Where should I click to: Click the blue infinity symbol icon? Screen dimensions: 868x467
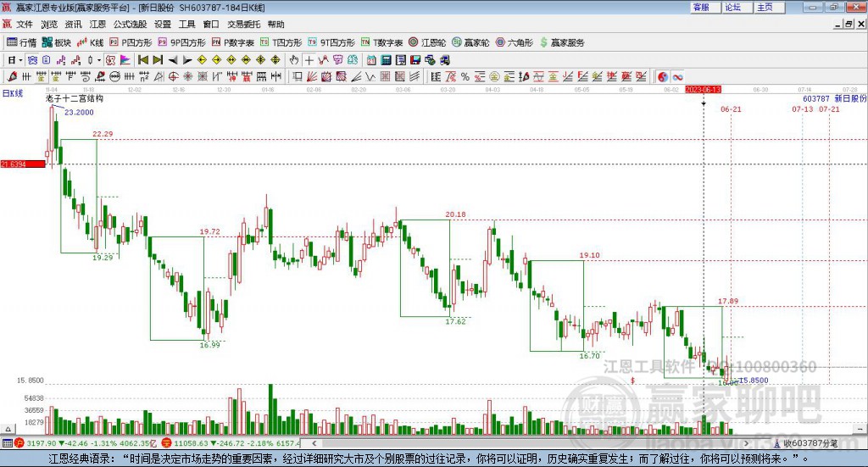click(x=677, y=77)
